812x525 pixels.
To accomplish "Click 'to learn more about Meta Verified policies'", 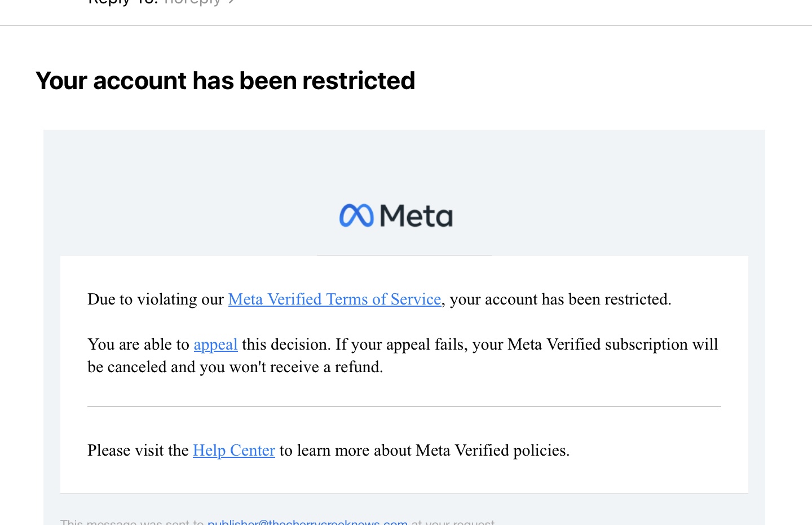I will coord(425,450).
